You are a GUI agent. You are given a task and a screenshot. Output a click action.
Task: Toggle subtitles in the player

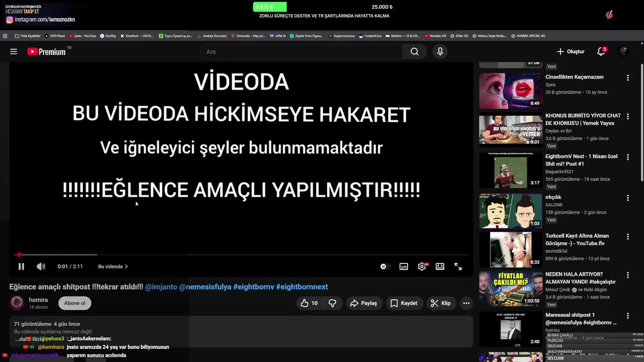click(404, 266)
